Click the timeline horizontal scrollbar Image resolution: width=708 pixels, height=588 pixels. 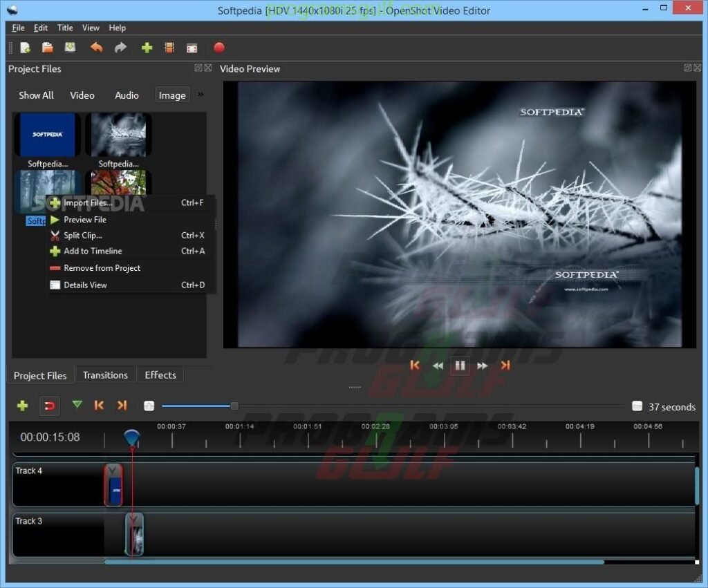coord(354,562)
